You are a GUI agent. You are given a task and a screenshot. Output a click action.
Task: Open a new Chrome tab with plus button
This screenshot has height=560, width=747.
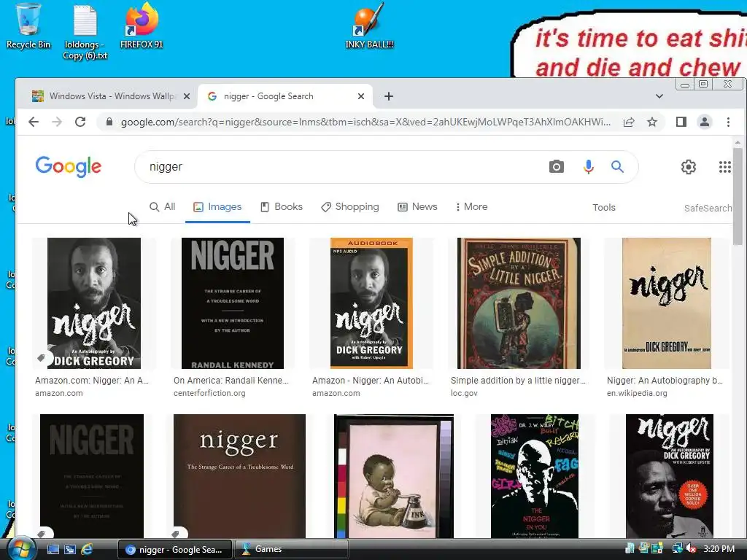tap(389, 96)
